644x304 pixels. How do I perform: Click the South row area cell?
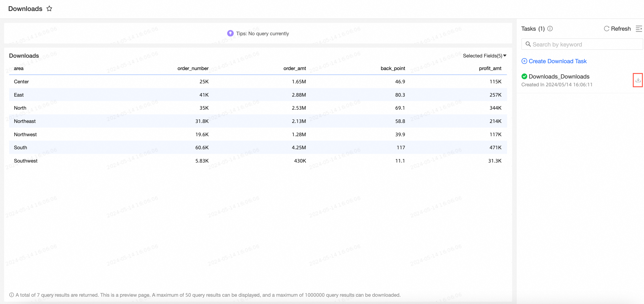pos(21,147)
